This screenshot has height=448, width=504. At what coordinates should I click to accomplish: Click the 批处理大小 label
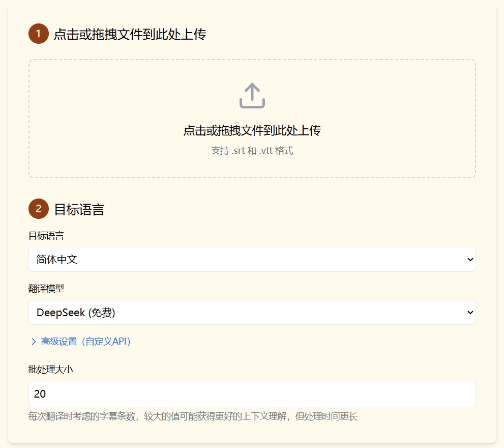[x=50, y=370]
